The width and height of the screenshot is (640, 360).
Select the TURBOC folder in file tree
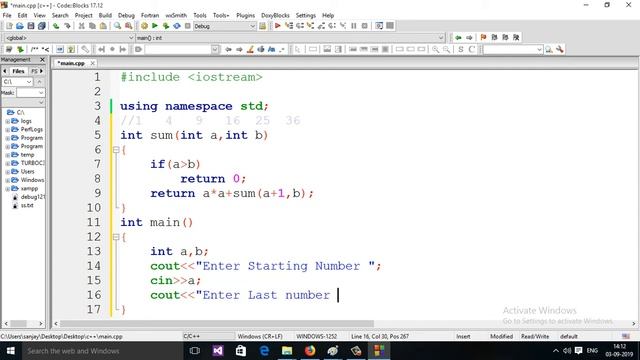point(32,163)
